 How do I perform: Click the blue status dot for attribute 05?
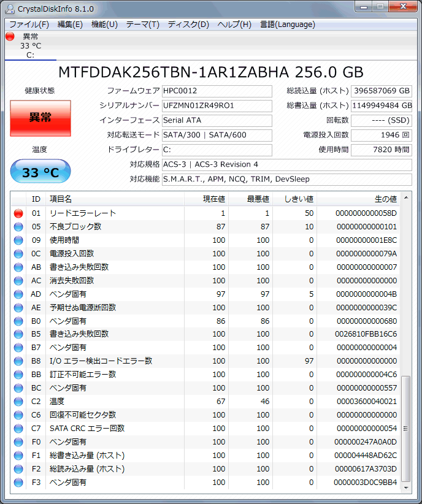tap(18, 227)
